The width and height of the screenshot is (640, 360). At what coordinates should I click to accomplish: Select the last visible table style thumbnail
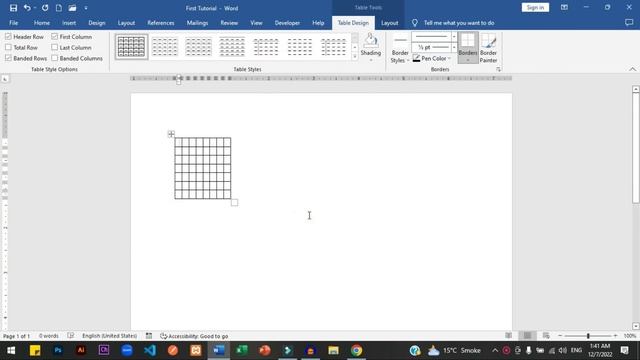[333, 47]
